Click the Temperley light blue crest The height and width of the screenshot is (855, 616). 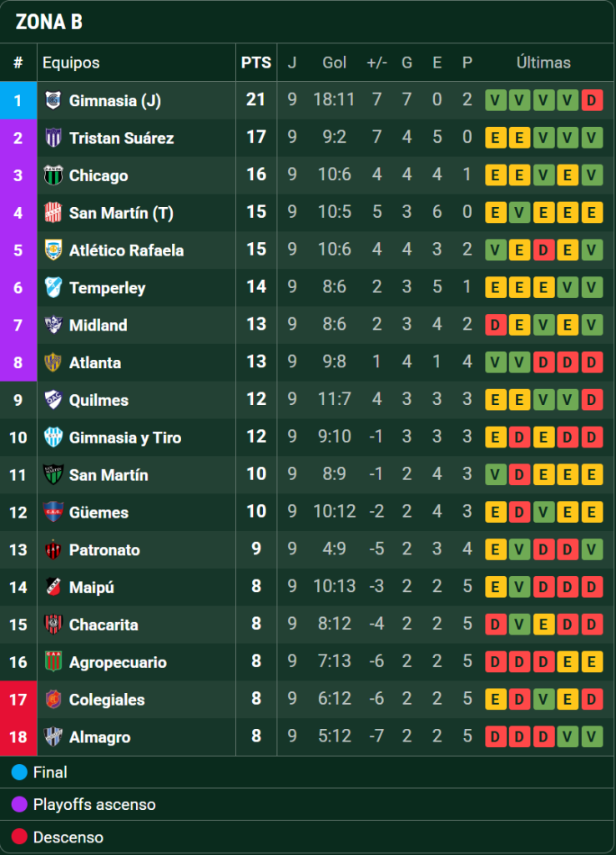click(x=53, y=287)
